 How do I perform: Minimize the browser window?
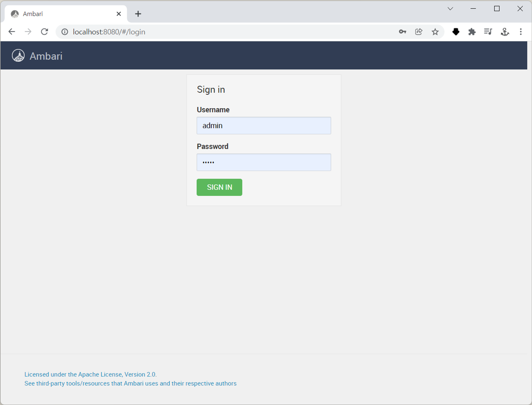click(473, 9)
